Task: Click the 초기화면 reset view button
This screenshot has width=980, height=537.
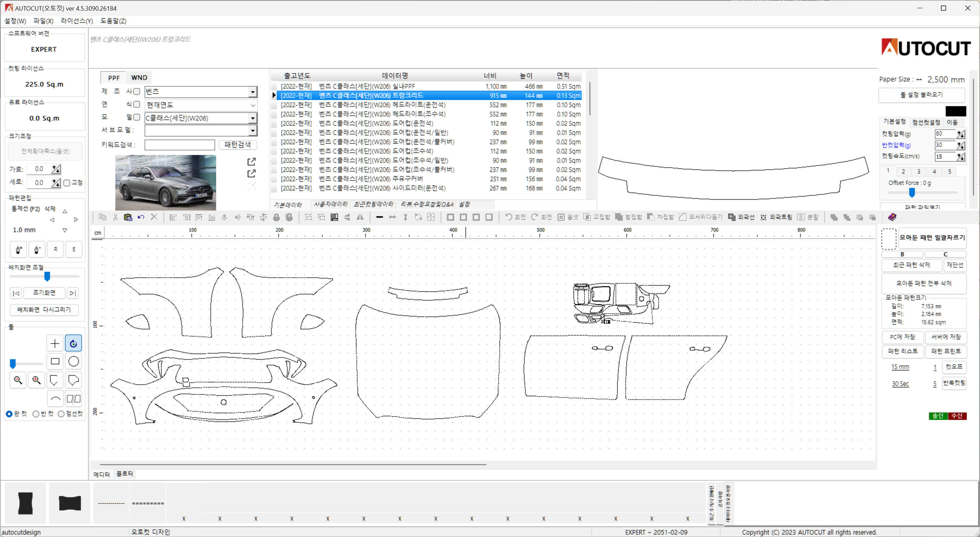Action: pos(44,293)
